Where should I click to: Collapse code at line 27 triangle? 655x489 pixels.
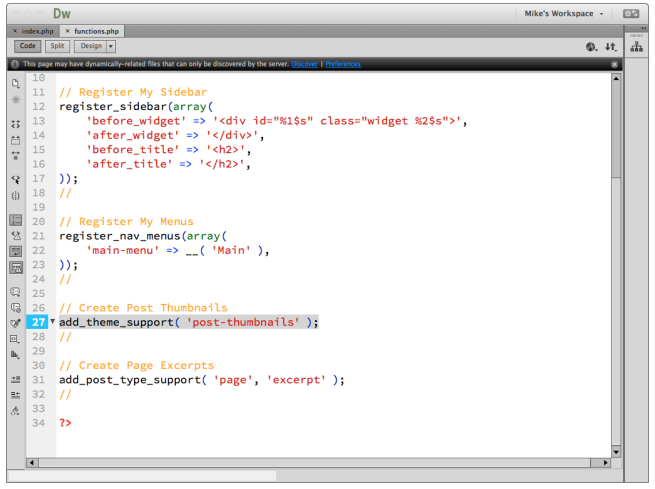pos(53,321)
